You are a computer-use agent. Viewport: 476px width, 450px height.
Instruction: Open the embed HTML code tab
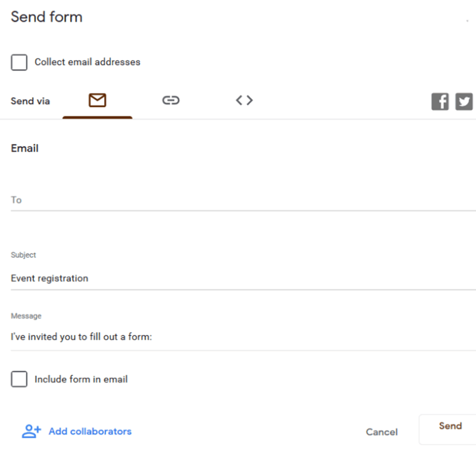244,101
